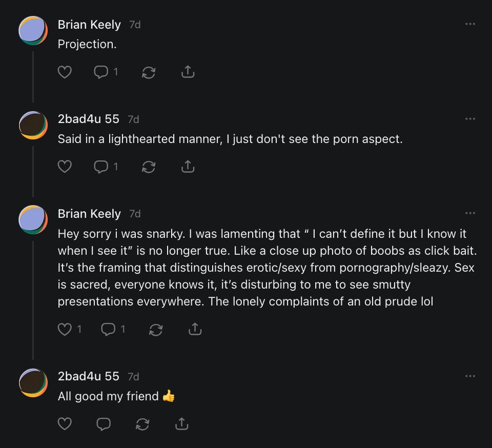
Task: Like the "Said in a lighthearted manner" comment
Action: tap(65, 167)
